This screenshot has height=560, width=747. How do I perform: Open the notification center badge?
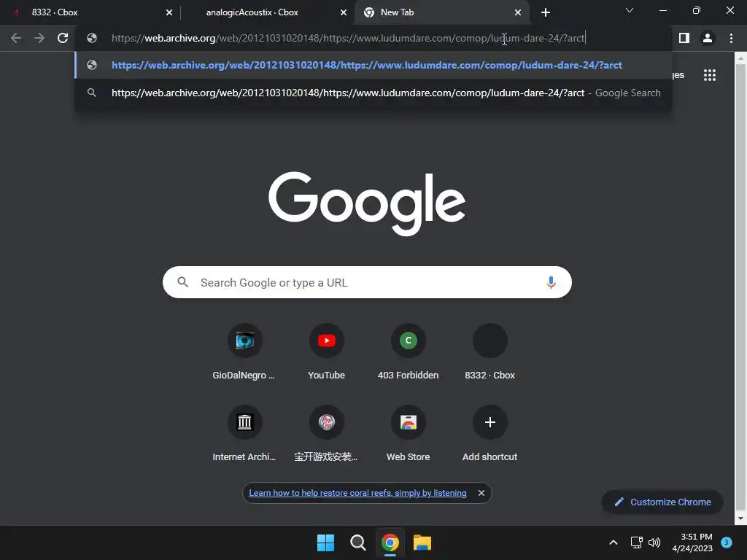pyautogui.click(x=727, y=542)
